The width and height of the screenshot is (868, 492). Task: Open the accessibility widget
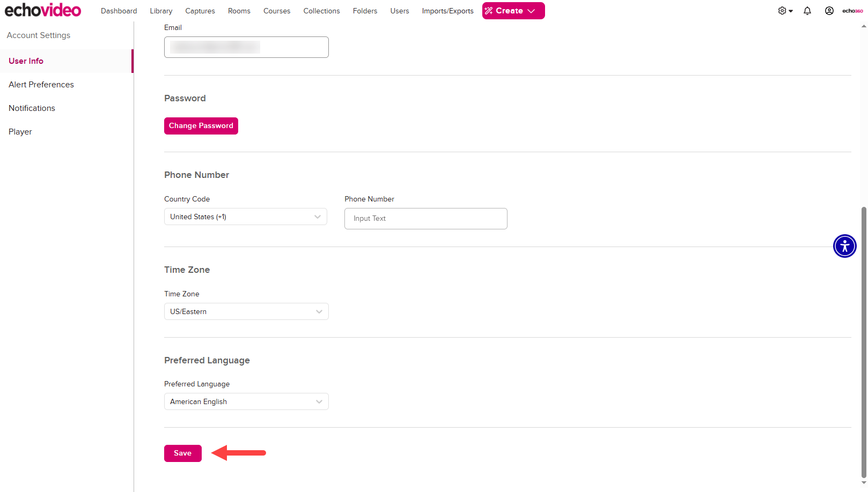pyautogui.click(x=844, y=246)
